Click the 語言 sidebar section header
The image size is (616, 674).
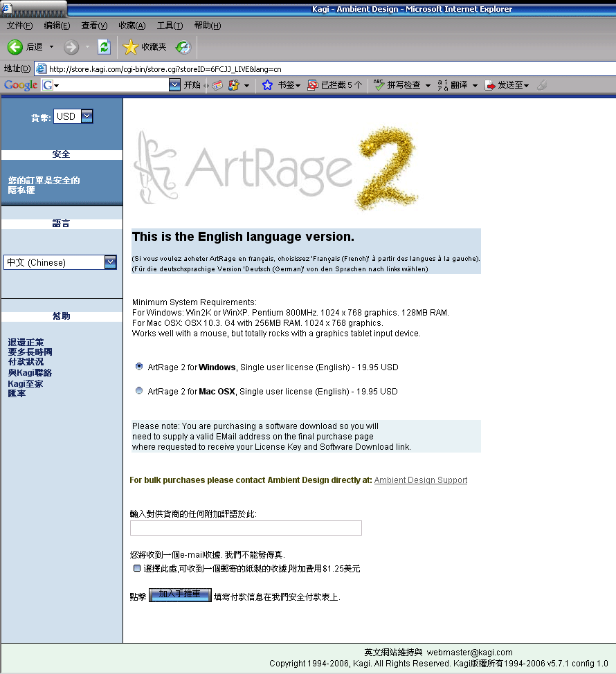[61, 224]
